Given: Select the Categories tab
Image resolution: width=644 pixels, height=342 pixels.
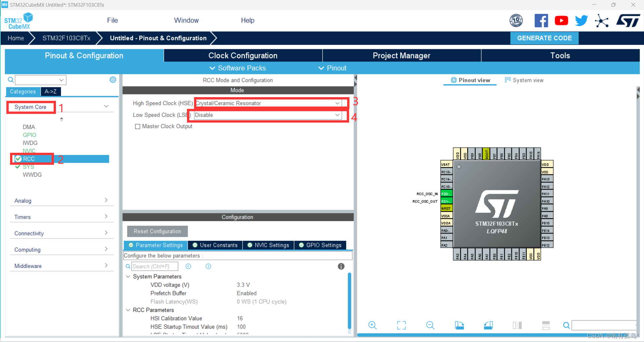Looking at the screenshot, I should pos(23,91).
